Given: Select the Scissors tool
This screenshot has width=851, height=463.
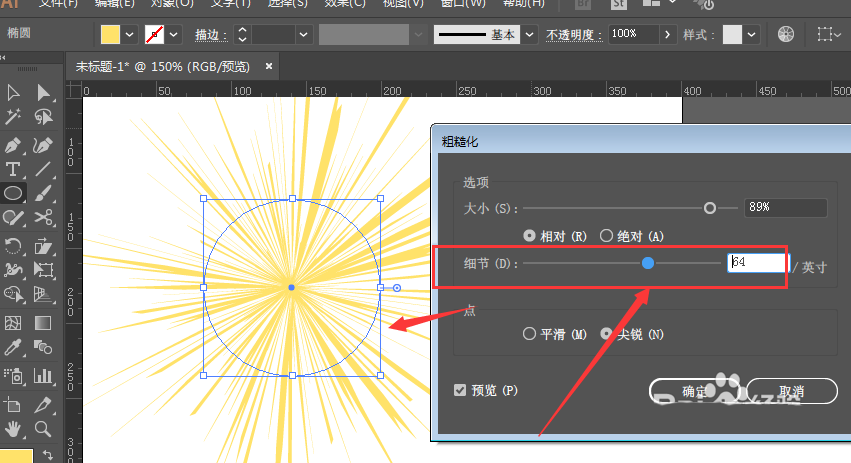Looking at the screenshot, I should coord(43,218).
